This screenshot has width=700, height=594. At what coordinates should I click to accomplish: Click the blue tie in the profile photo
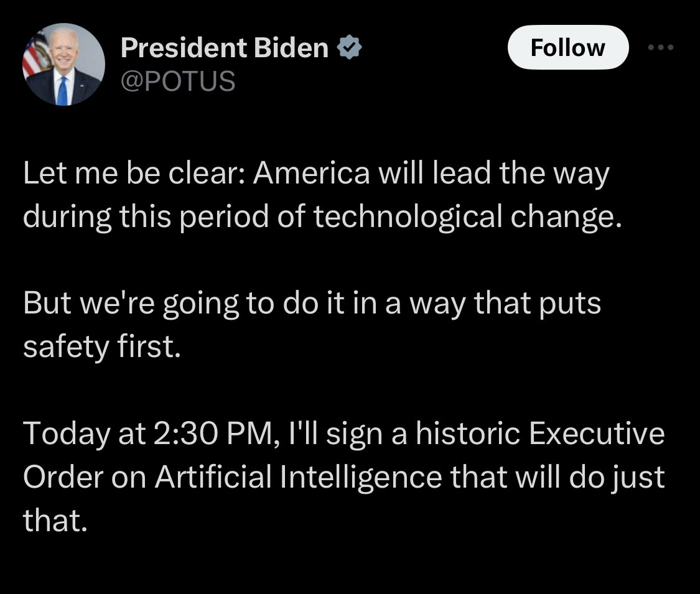pos(62,91)
